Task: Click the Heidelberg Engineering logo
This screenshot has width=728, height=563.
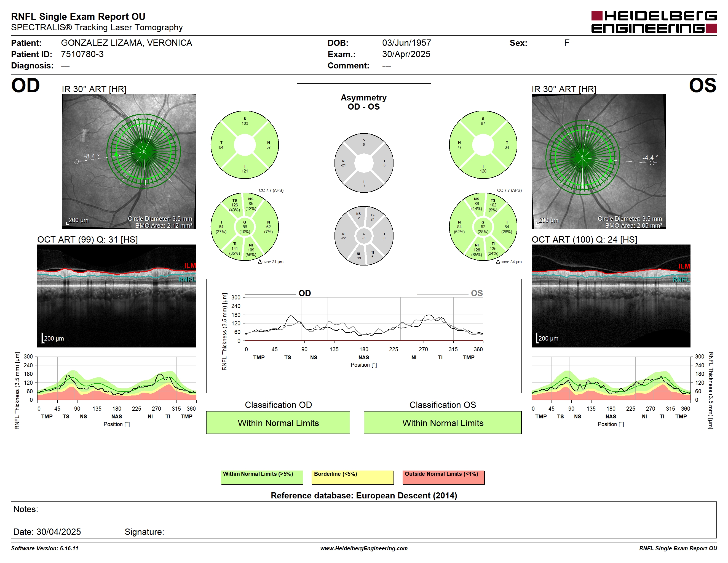Action: (x=654, y=22)
